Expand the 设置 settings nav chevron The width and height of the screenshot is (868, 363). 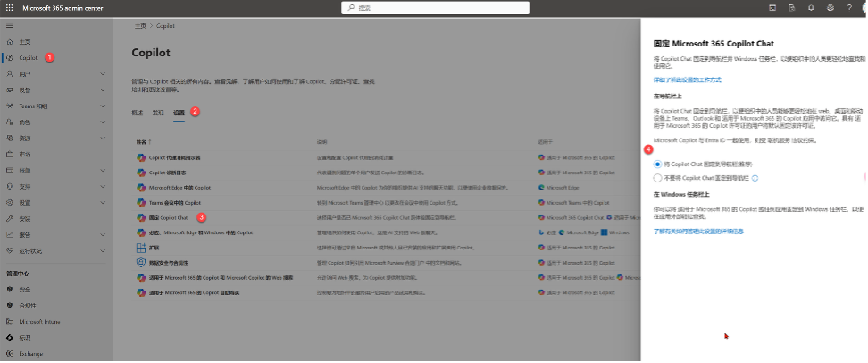tap(103, 202)
